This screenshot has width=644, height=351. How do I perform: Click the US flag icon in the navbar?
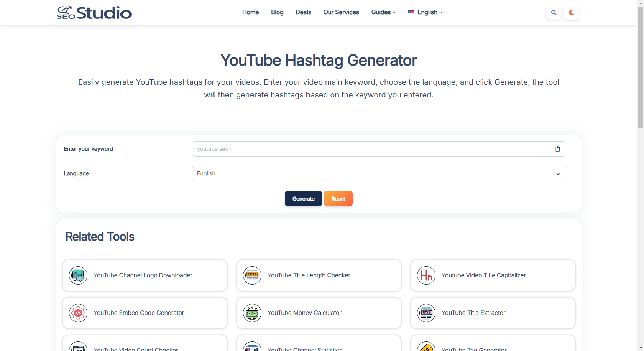coord(411,12)
